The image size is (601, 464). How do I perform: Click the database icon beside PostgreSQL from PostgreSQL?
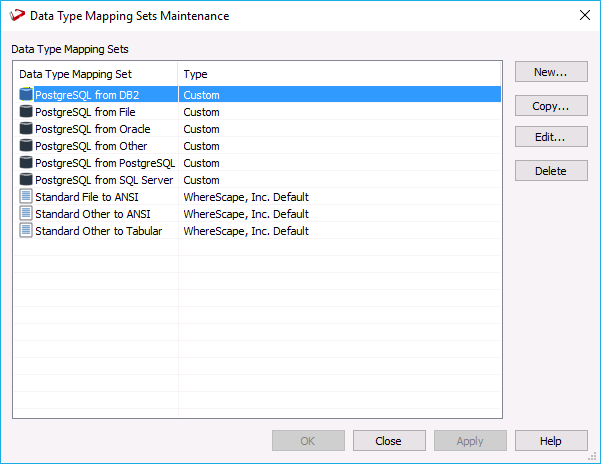coord(26,163)
